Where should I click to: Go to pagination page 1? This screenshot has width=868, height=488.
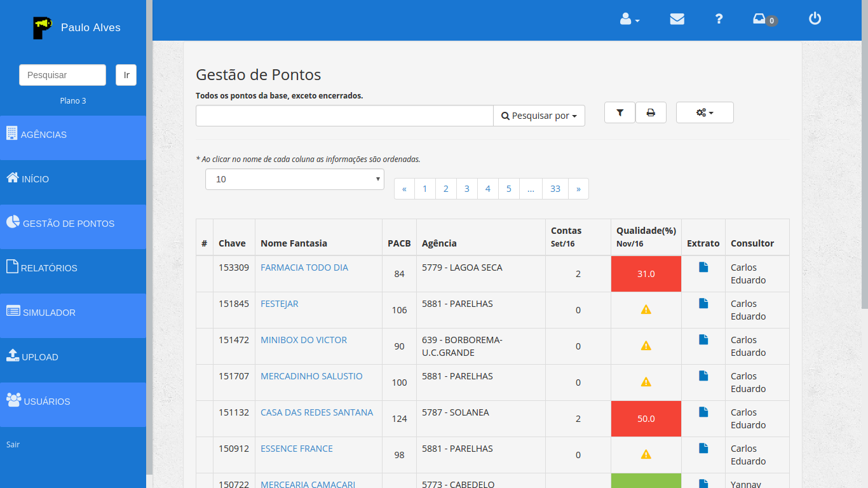point(425,189)
